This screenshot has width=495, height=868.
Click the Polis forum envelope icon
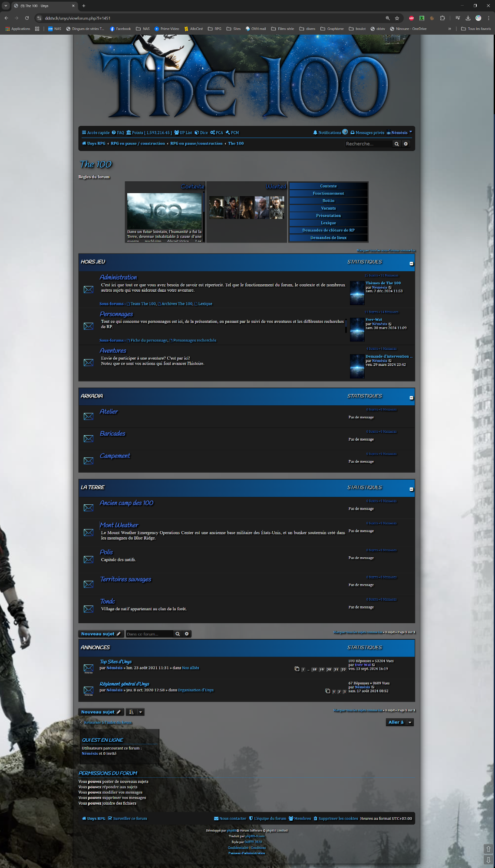(x=89, y=559)
